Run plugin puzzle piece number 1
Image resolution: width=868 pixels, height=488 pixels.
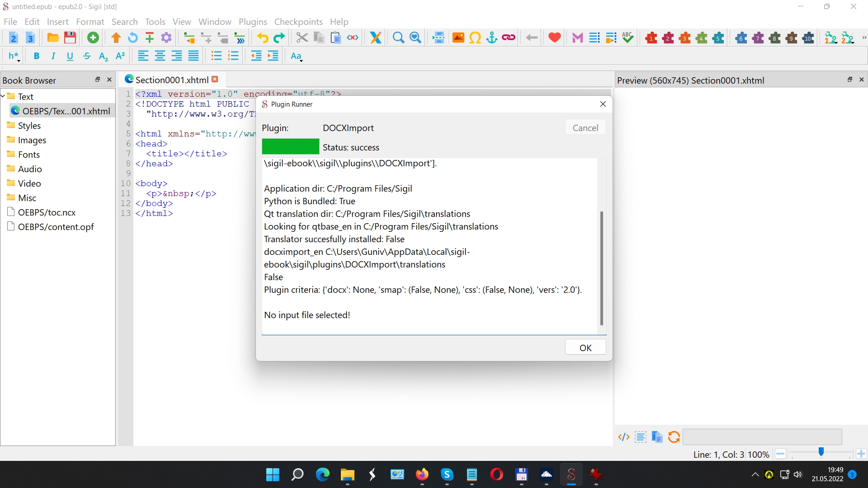coord(651,38)
